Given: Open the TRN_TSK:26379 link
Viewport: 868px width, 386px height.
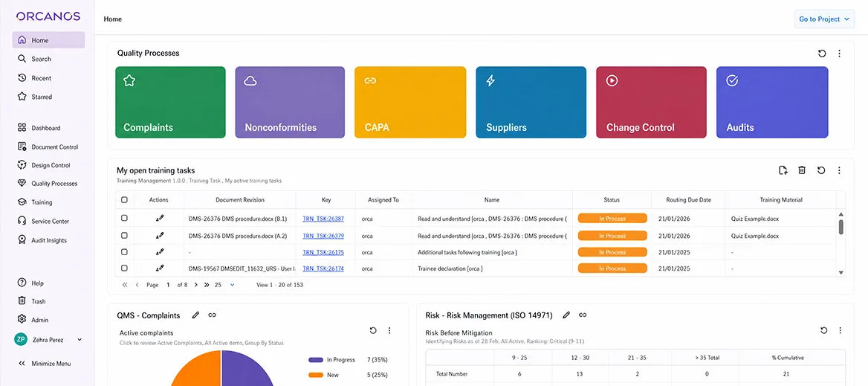Looking at the screenshot, I should 323,236.
